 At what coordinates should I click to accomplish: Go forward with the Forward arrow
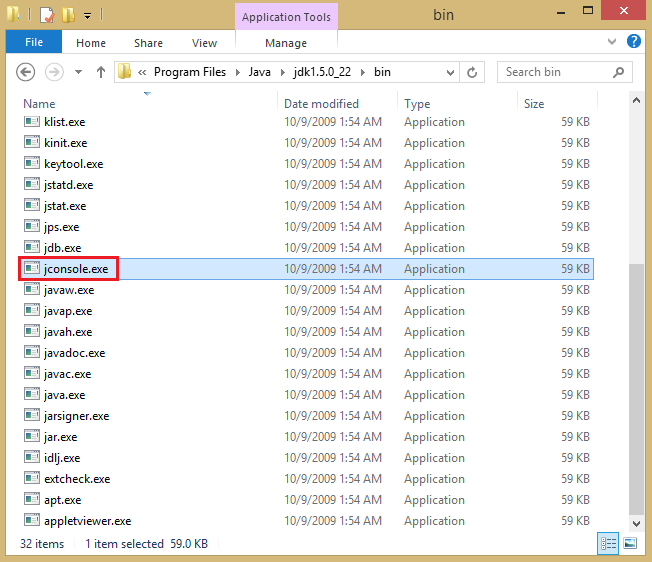tap(54, 72)
